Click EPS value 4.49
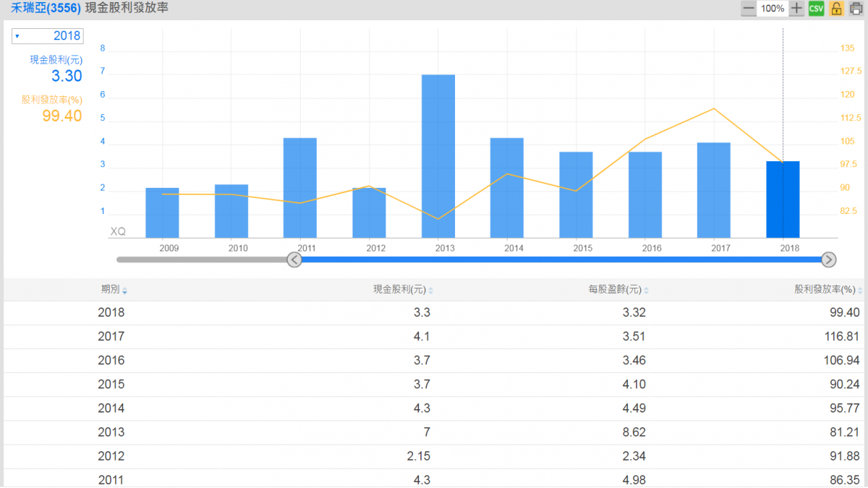Viewport: 868px width, 488px height. (x=634, y=408)
